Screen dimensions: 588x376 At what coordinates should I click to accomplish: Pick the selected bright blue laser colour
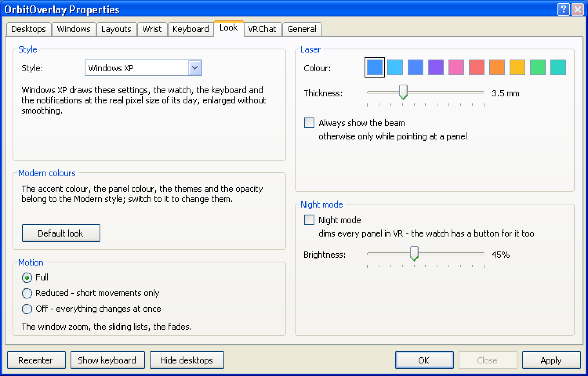[375, 67]
